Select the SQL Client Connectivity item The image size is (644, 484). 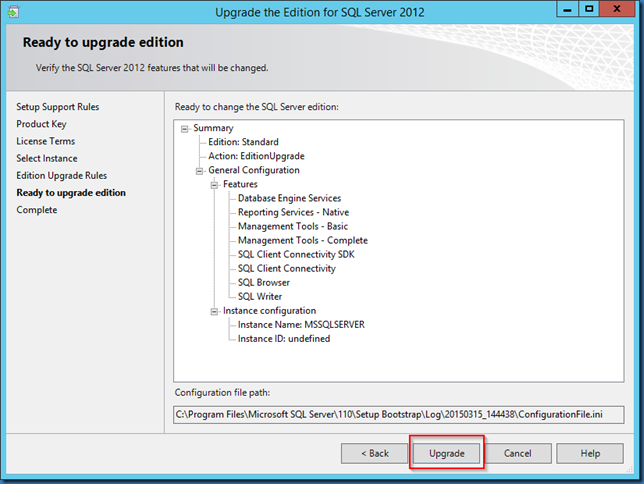287,269
